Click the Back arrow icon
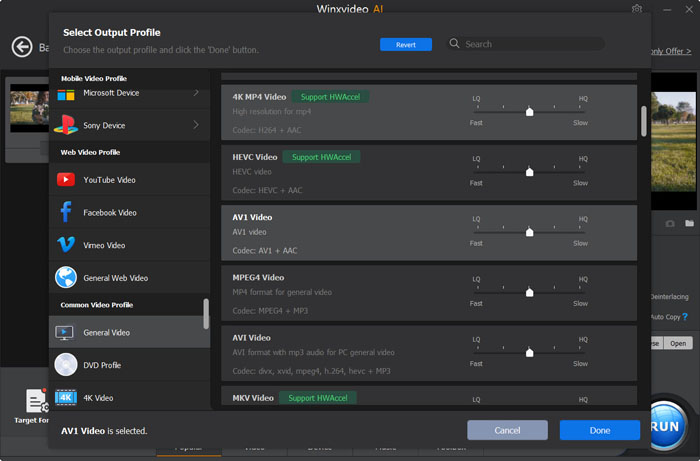 point(22,46)
